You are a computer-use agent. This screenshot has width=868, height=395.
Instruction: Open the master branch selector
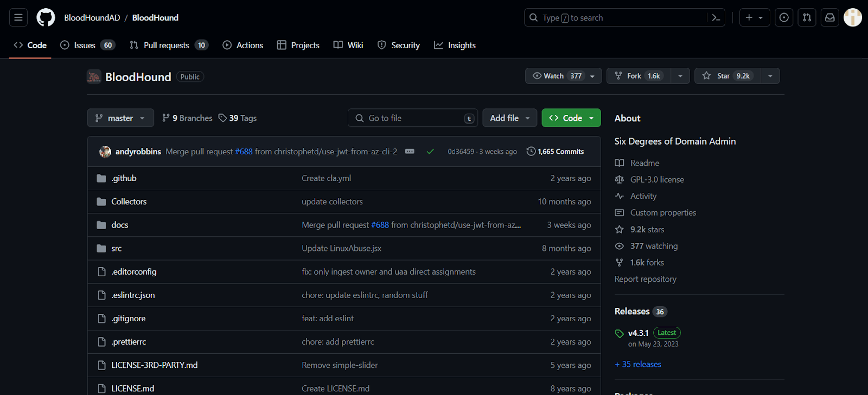click(x=120, y=118)
